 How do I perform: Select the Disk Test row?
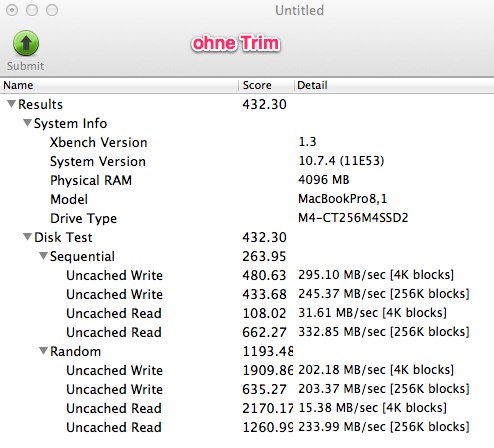pos(247,237)
